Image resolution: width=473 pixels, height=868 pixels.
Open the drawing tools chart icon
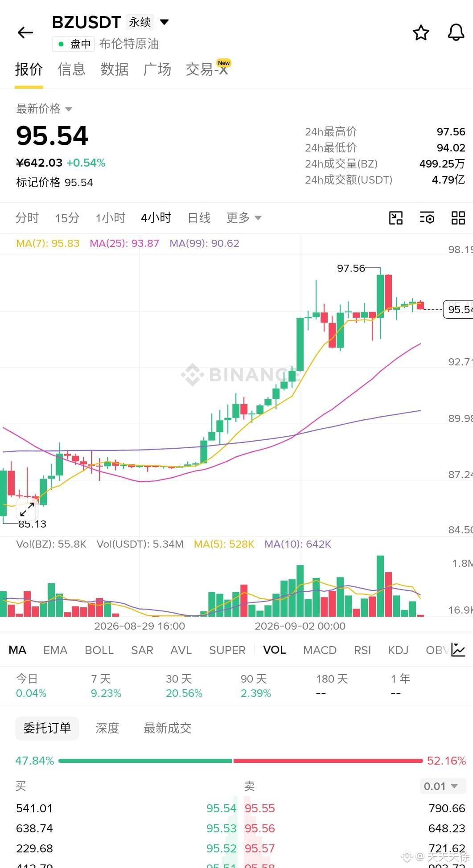(396, 218)
